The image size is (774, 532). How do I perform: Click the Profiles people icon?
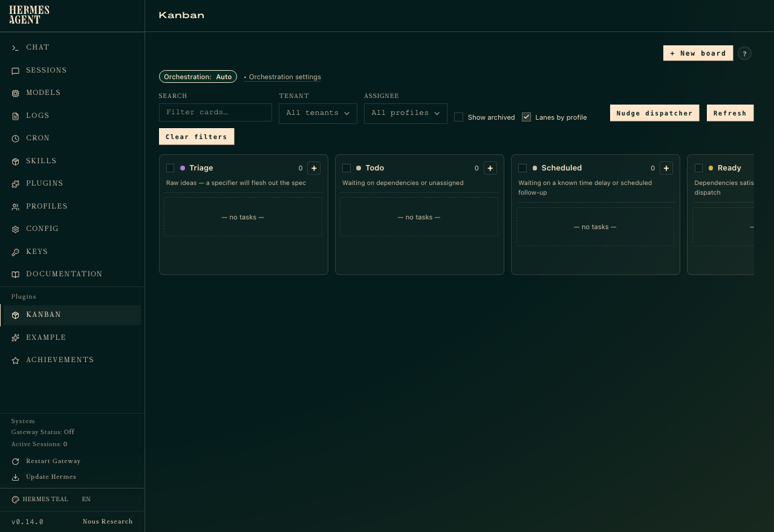(15, 207)
